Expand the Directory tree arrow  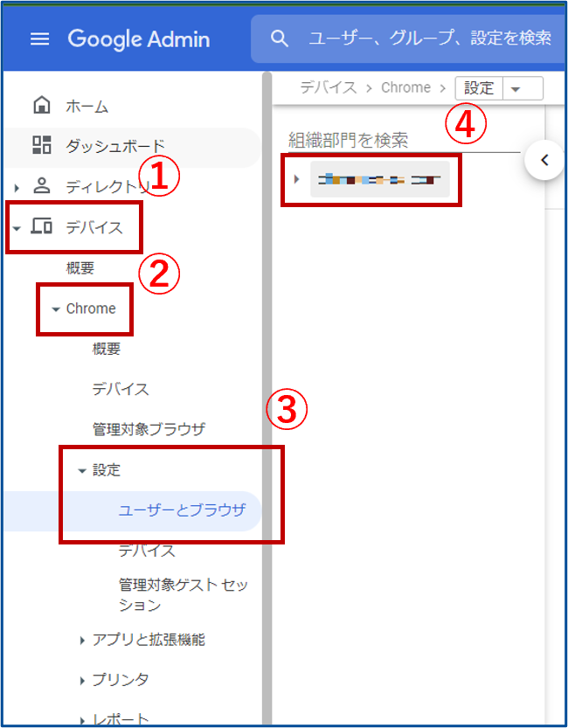click(x=17, y=188)
